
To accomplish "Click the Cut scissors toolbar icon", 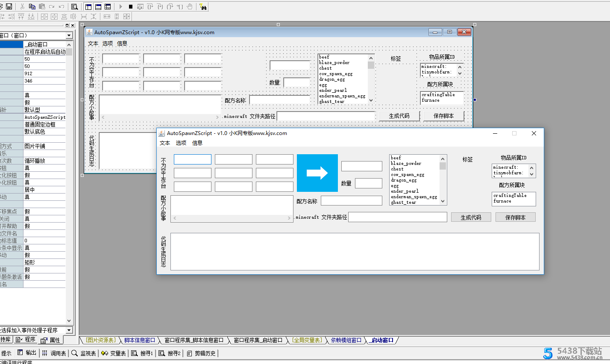I will click(x=22, y=7).
